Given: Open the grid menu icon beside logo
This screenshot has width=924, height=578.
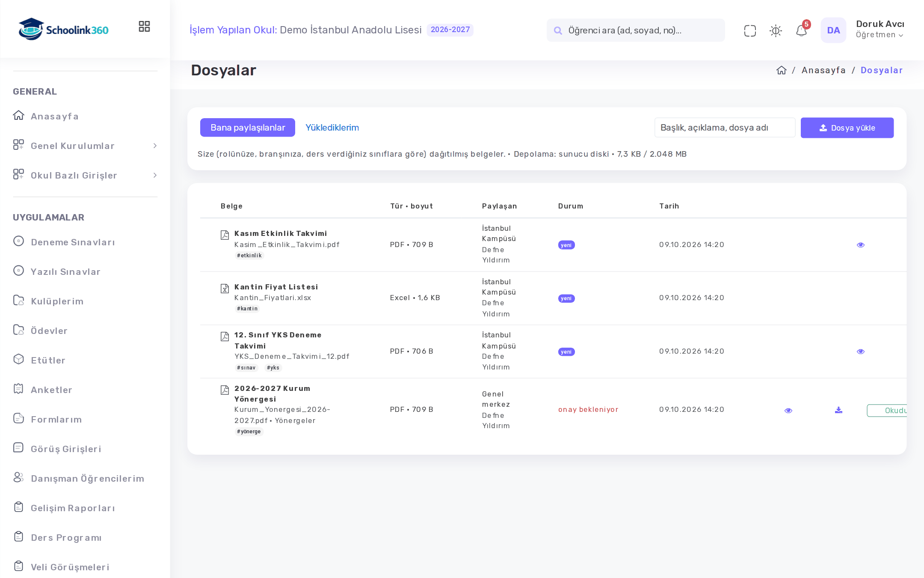Looking at the screenshot, I should click(x=144, y=27).
